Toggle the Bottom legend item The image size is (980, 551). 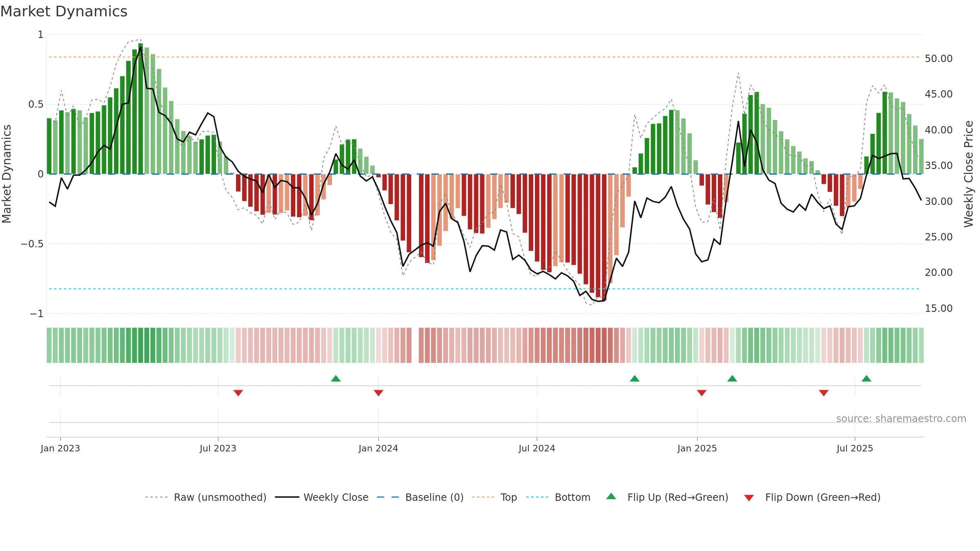(x=558, y=497)
